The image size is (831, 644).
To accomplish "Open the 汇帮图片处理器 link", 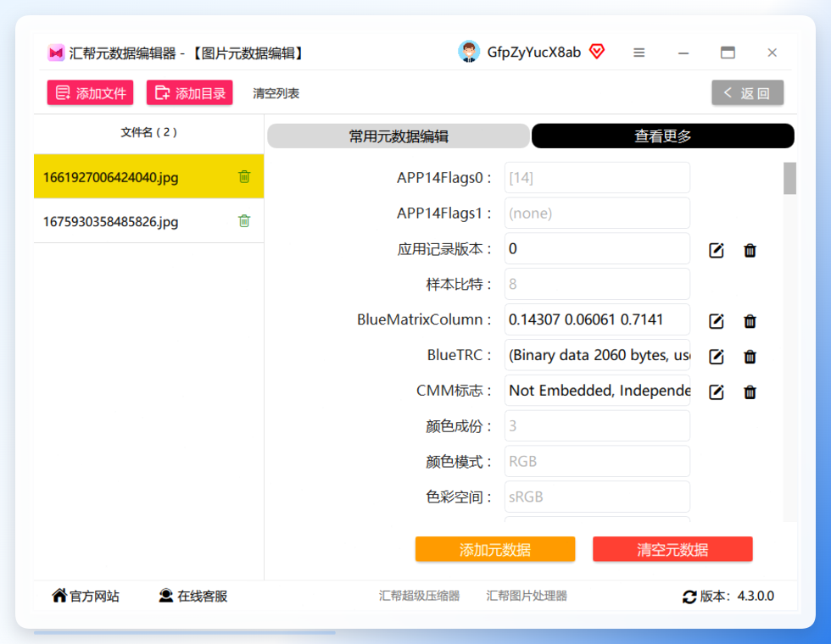I will click(527, 596).
